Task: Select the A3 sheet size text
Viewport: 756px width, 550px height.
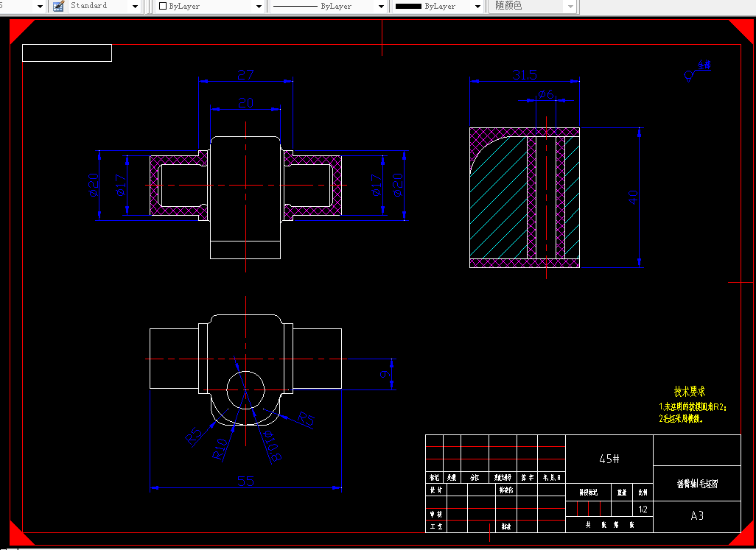Action: pos(697,516)
